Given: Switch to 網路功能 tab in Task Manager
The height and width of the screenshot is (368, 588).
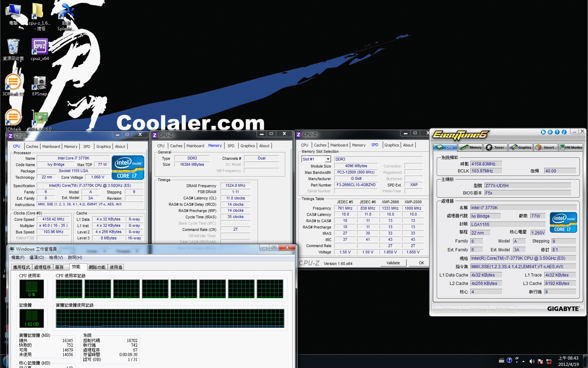Looking at the screenshot, I should click(x=97, y=267).
